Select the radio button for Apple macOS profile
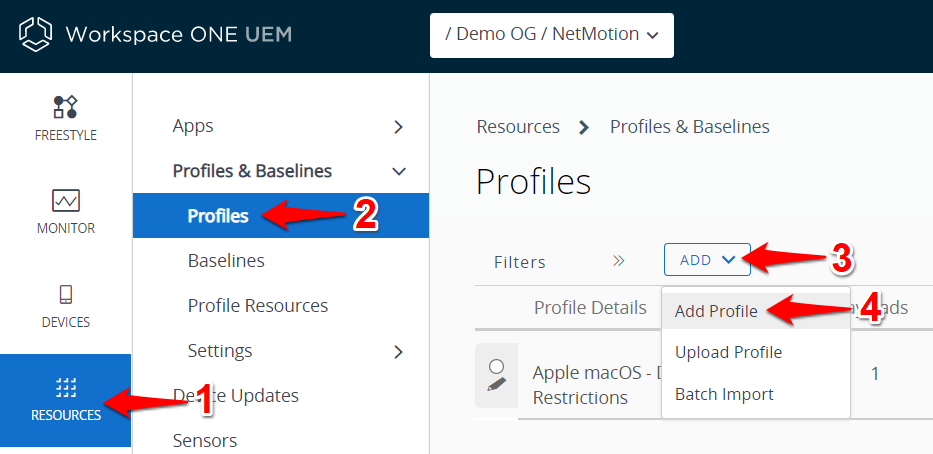The width and height of the screenshot is (933, 454). tap(496, 365)
